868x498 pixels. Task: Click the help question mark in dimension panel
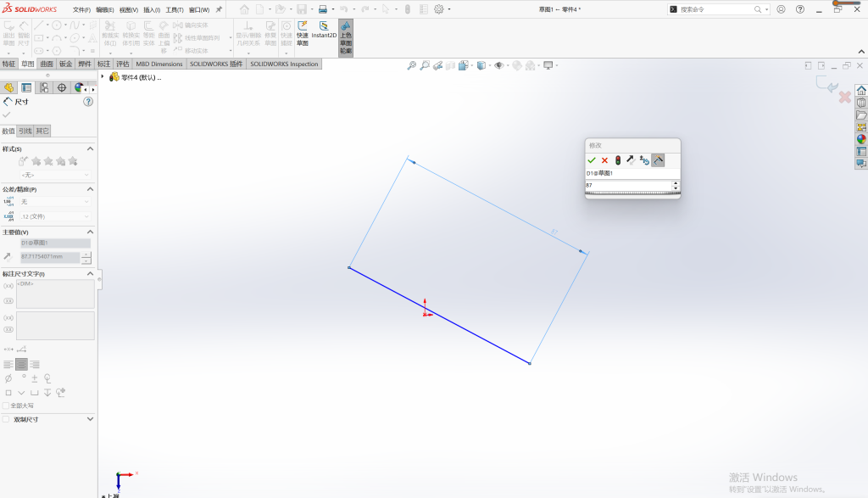(88, 102)
